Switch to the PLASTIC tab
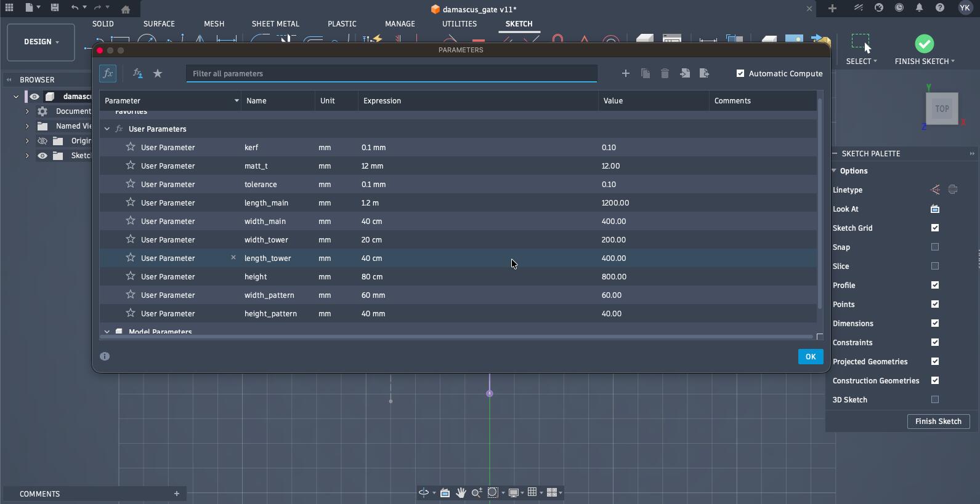 342,23
